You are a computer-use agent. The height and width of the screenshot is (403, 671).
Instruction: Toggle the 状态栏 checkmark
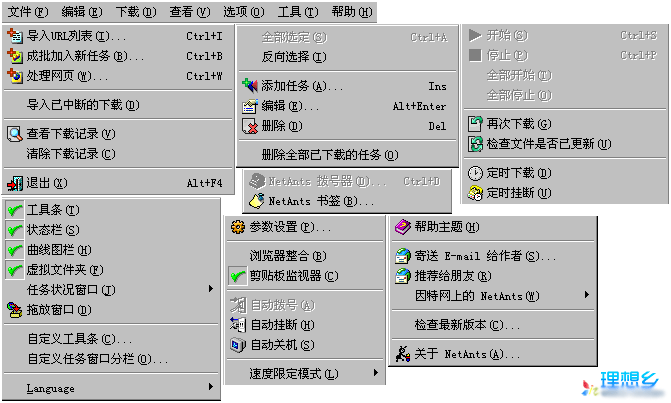point(15,230)
